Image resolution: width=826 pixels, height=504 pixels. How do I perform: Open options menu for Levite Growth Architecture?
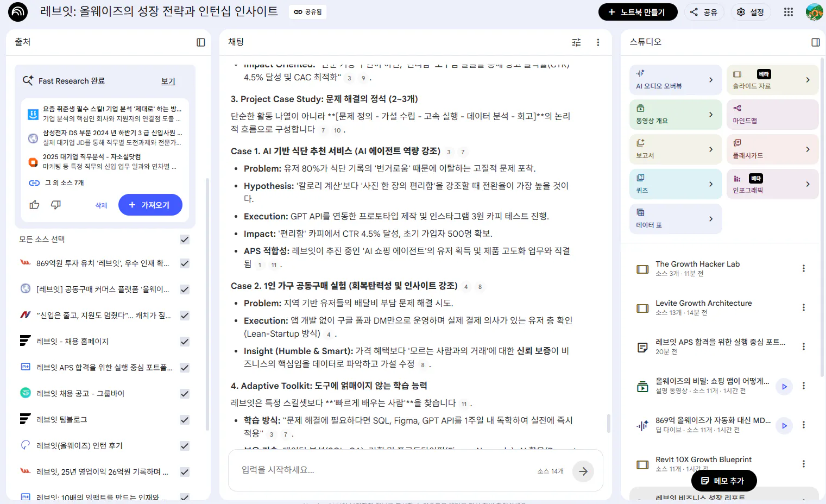click(804, 307)
